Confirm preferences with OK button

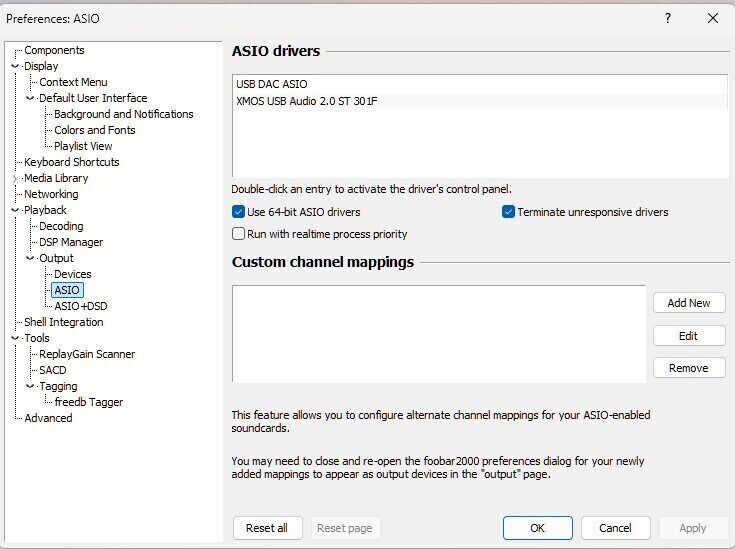point(537,528)
